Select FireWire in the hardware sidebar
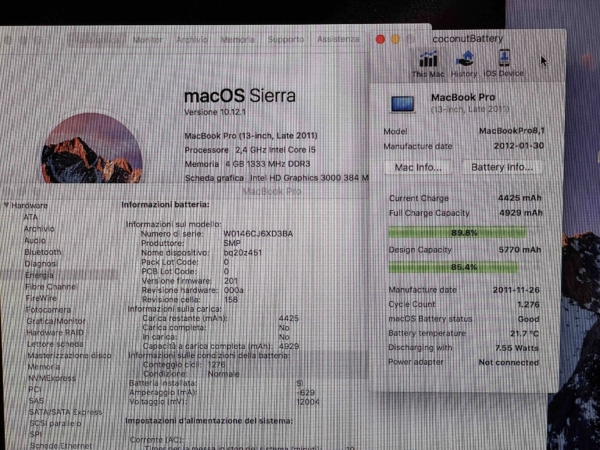600x450 pixels. (x=41, y=298)
